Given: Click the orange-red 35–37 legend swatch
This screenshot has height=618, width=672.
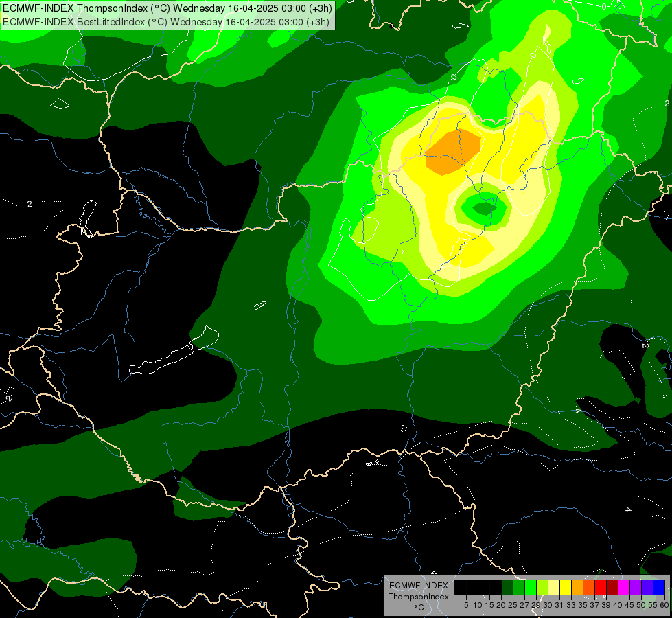Looking at the screenshot, I should 589,587.
